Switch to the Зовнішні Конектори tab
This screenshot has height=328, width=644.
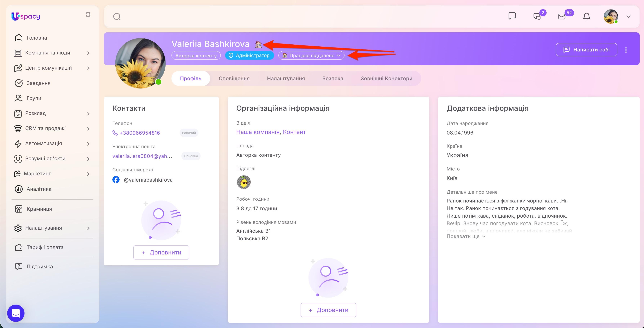coord(386,78)
